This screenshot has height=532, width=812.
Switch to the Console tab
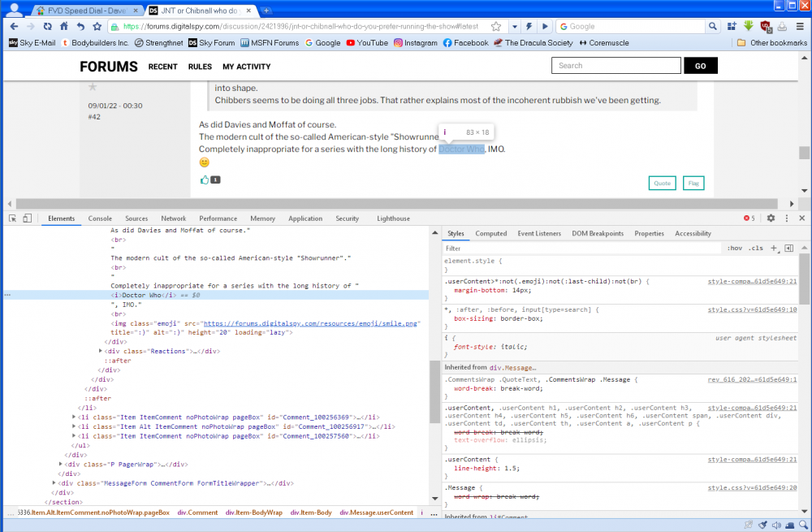(x=100, y=218)
